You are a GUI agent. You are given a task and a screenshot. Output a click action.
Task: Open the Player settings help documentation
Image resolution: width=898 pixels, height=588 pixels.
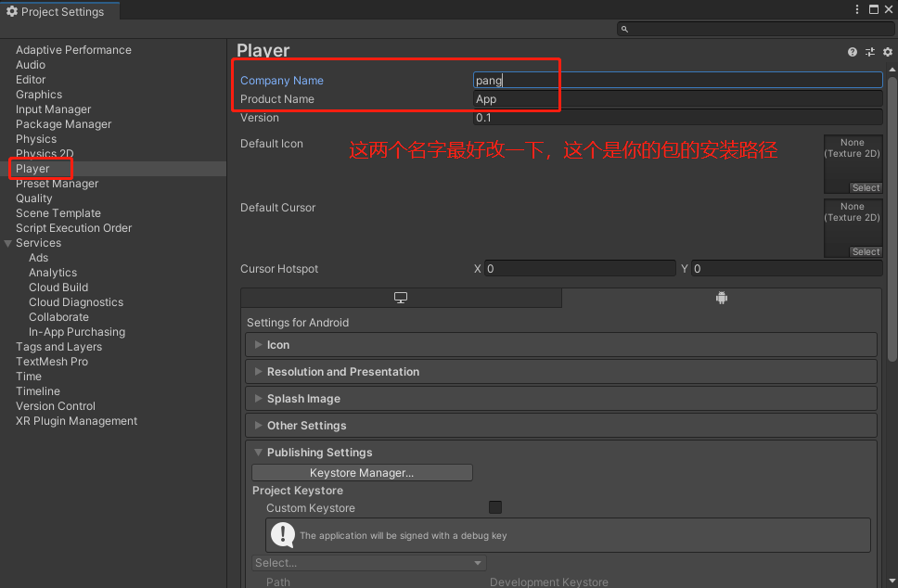click(852, 53)
